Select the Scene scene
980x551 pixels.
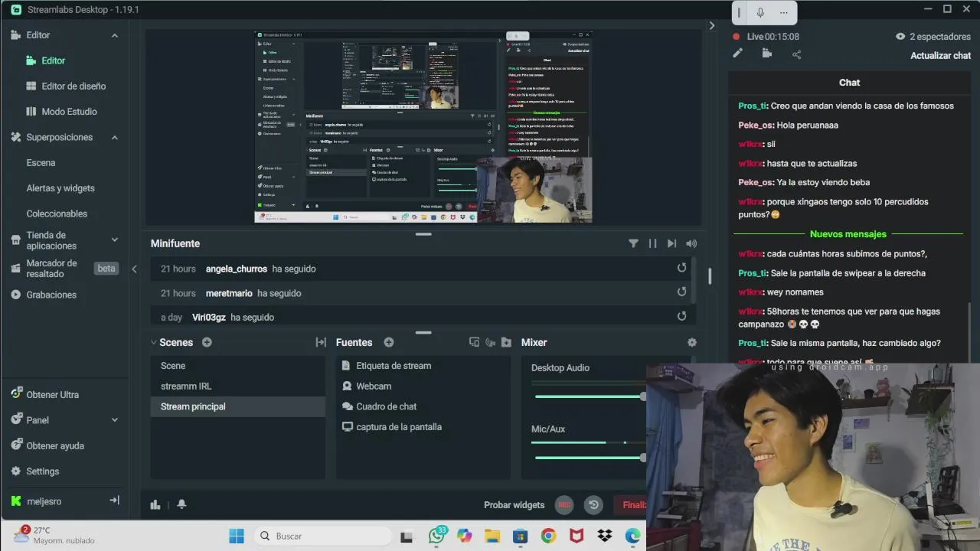tap(238, 366)
